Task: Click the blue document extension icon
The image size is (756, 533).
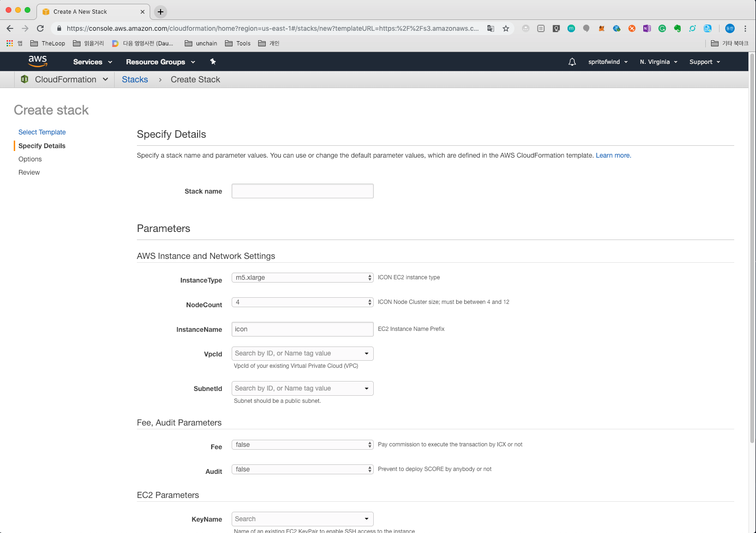Action: pyautogui.click(x=708, y=28)
